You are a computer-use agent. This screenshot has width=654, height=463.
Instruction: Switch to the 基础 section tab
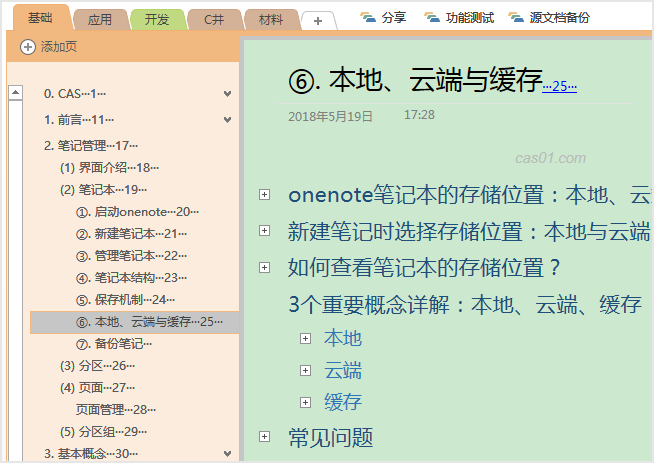tap(40, 18)
